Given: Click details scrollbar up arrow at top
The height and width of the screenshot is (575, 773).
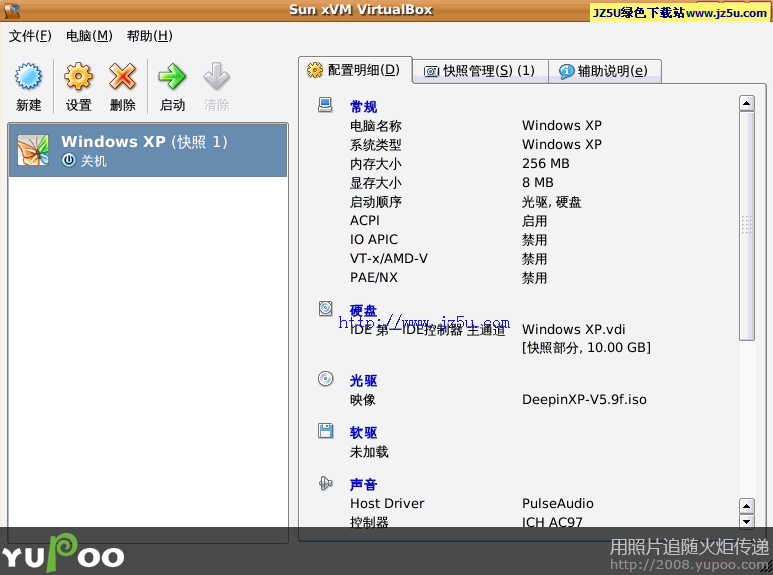Looking at the screenshot, I should [x=746, y=103].
